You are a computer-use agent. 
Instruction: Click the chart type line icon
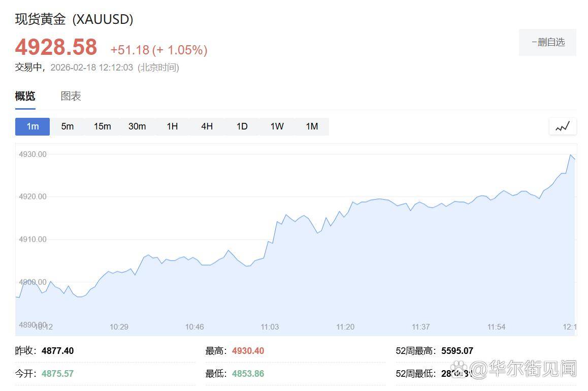563,126
